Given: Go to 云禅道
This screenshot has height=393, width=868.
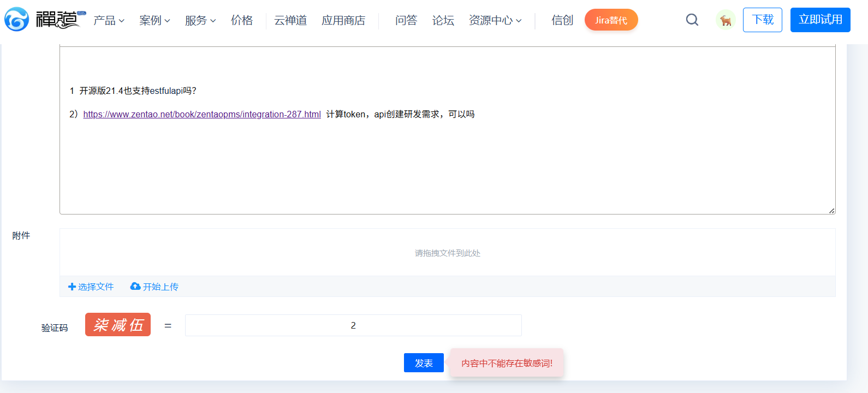Looking at the screenshot, I should pyautogui.click(x=290, y=20).
